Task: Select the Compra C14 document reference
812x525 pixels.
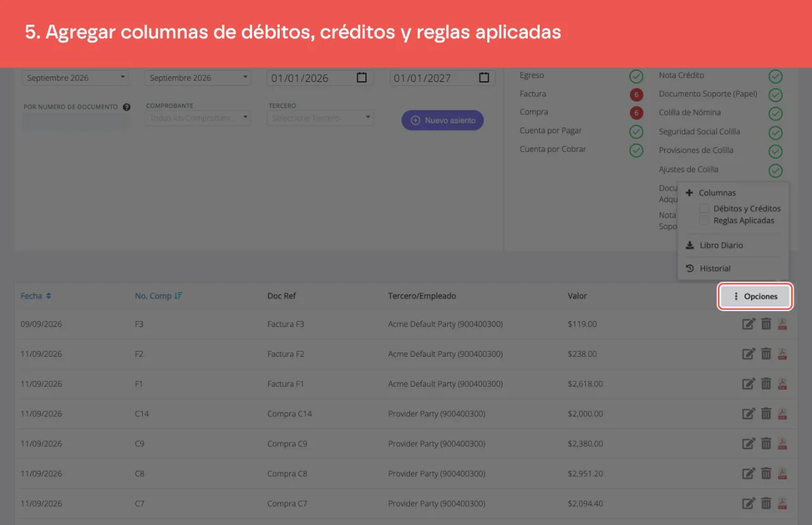Action: pyautogui.click(x=290, y=413)
